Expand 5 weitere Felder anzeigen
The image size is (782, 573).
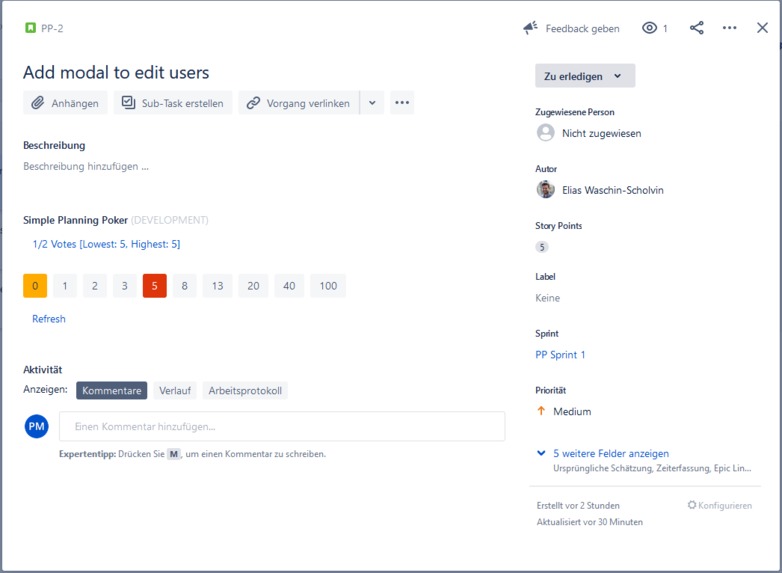pyautogui.click(x=611, y=454)
